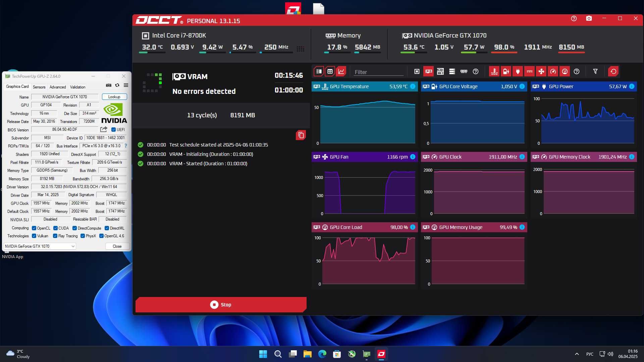Toggle the OpenGL 4.6 checkbox in GPU-Z
This screenshot has height=362, width=644.
click(101, 236)
